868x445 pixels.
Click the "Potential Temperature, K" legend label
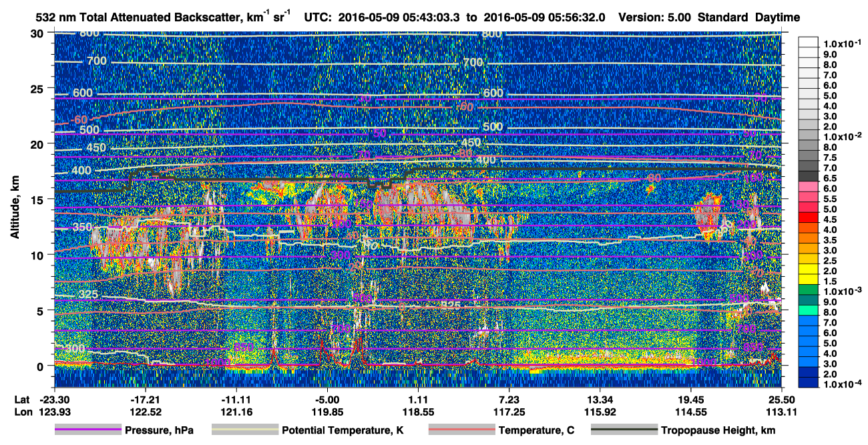[343, 431]
